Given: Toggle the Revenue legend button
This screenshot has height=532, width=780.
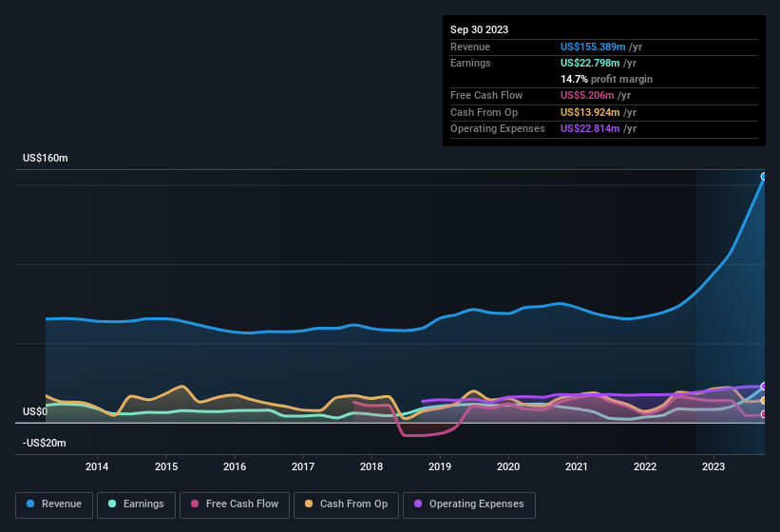Looking at the screenshot, I should coord(54,504).
